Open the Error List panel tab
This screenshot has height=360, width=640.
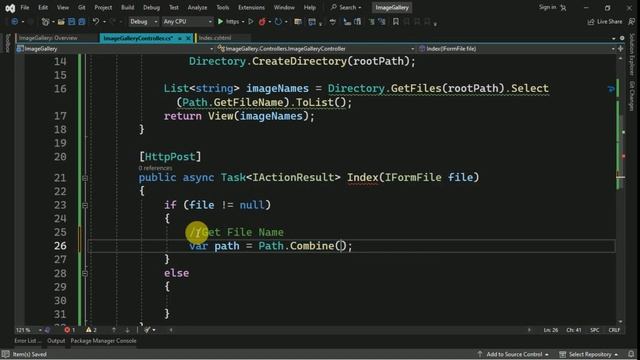28,341
